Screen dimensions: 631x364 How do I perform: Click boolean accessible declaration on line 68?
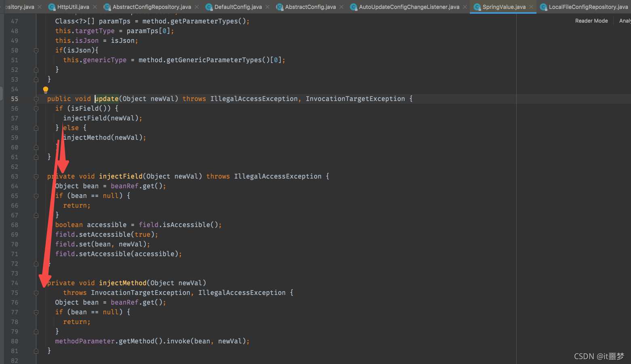[139, 225]
